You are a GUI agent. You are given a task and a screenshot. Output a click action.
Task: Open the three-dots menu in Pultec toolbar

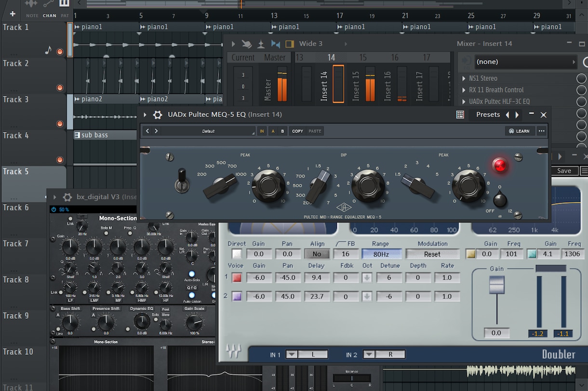click(x=542, y=131)
